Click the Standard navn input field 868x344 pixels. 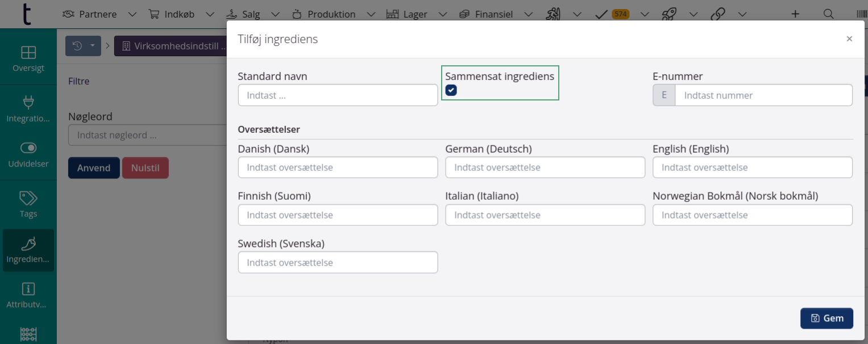338,95
